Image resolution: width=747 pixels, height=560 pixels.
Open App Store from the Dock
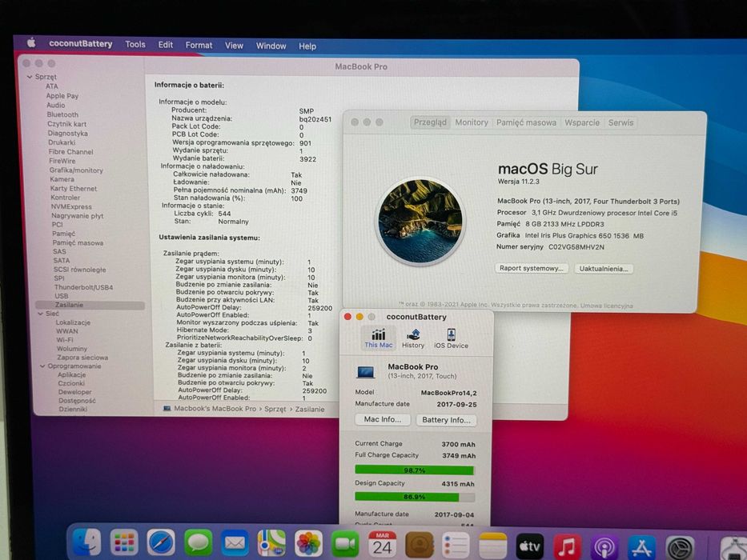(x=641, y=548)
